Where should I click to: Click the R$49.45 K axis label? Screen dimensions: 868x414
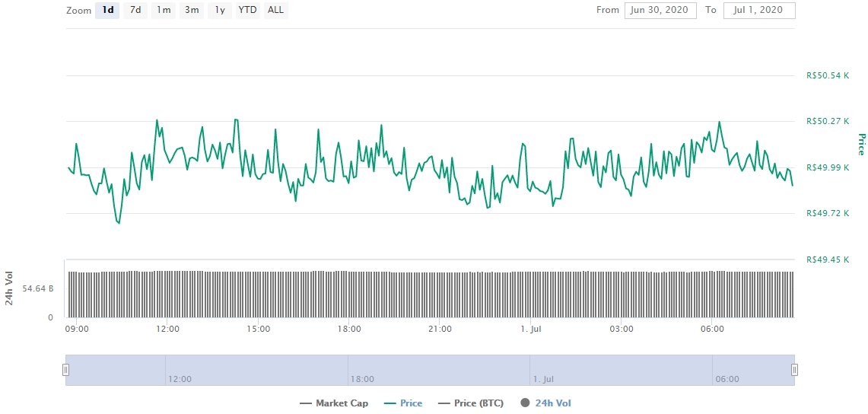pos(828,260)
